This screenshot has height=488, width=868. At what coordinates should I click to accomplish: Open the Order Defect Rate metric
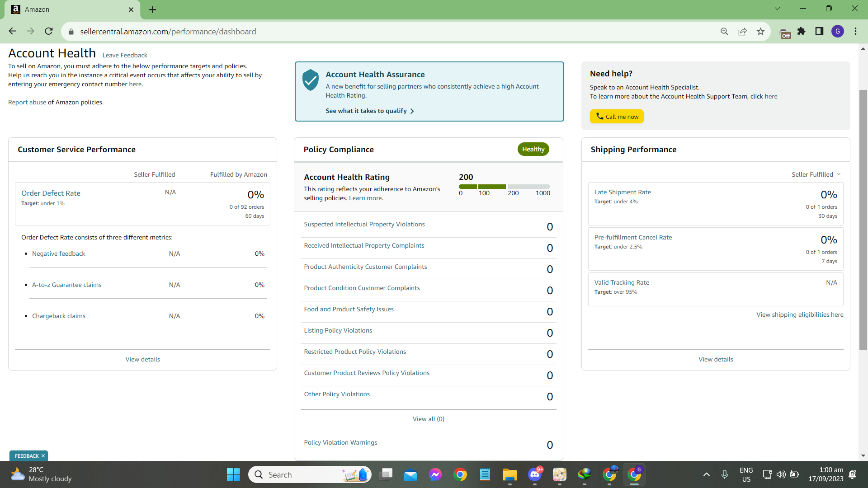[x=51, y=193]
